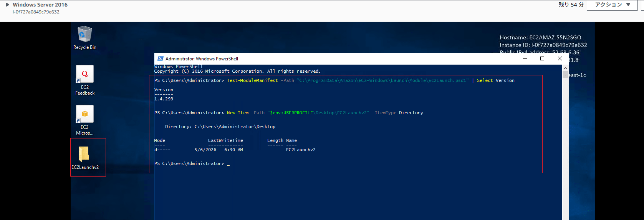Viewport: 644px width, 220px height.
Task: Click the LastWriteTime column header
Action: pos(225,140)
